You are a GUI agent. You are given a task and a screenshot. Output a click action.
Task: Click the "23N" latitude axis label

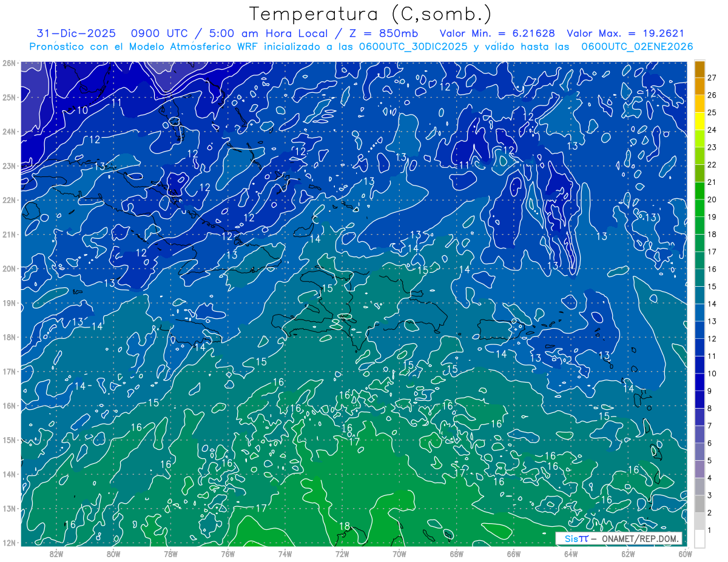click(x=9, y=166)
